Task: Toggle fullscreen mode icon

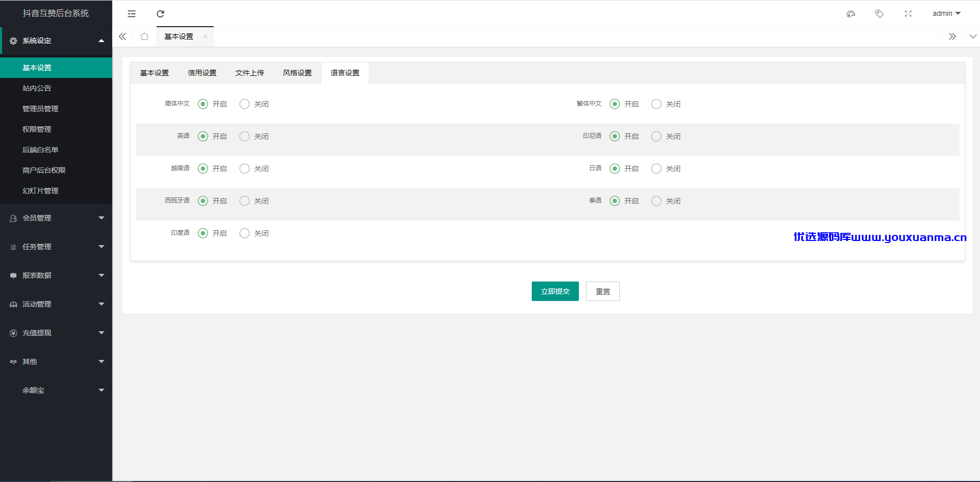Action: [908, 14]
